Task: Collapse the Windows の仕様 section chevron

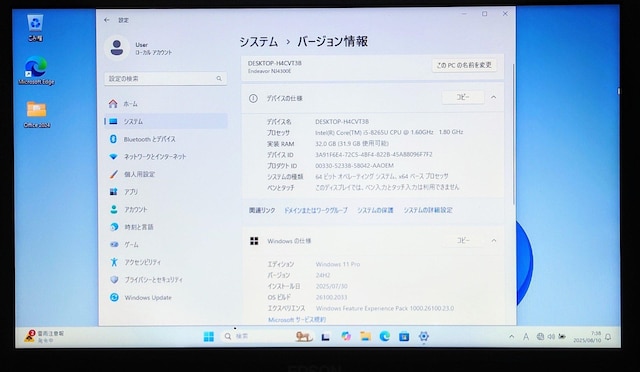Action: pyautogui.click(x=493, y=241)
